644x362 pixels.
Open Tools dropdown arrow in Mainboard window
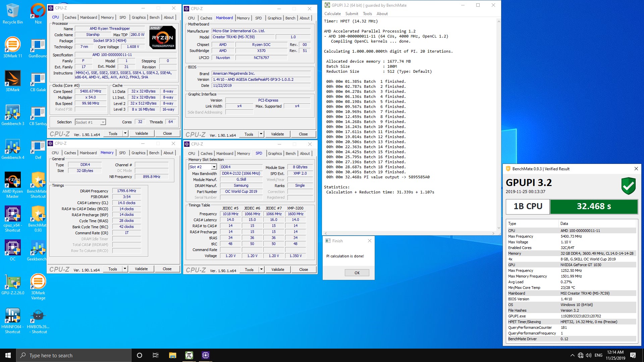(261, 134)
